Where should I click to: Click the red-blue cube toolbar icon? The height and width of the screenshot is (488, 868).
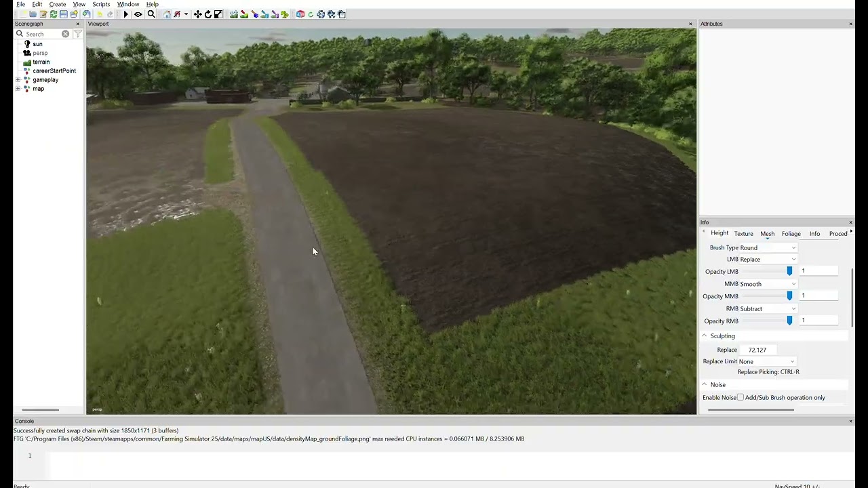[300, 14]
